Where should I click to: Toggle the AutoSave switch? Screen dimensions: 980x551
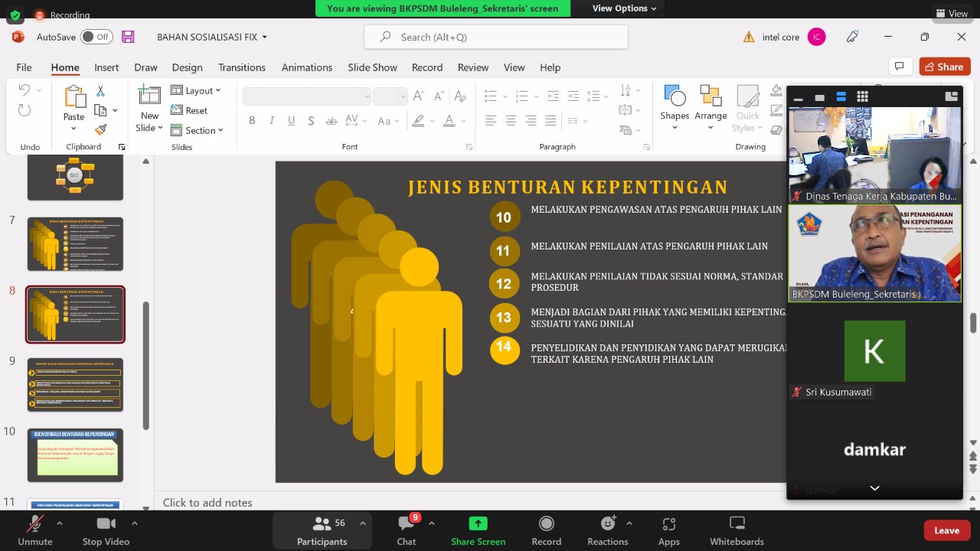[96, 37]
